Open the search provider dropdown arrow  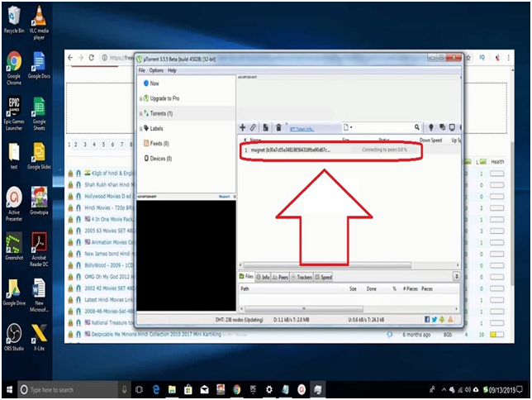tap(351, 127)
